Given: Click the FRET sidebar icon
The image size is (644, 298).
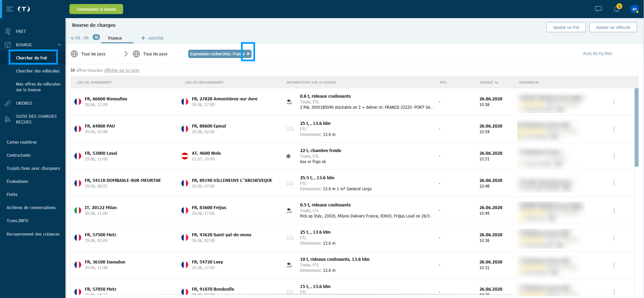Looking at the screenshot, I should (x=8, y=31).
